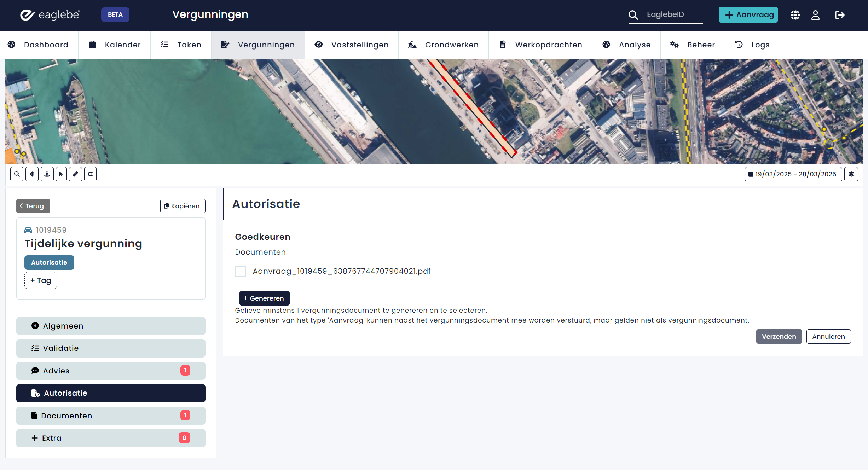This screenshot has width=868, height=470.
Task: Switch to the Grondwerken tab
Action: pyautogui.click(x=443, y=45)
